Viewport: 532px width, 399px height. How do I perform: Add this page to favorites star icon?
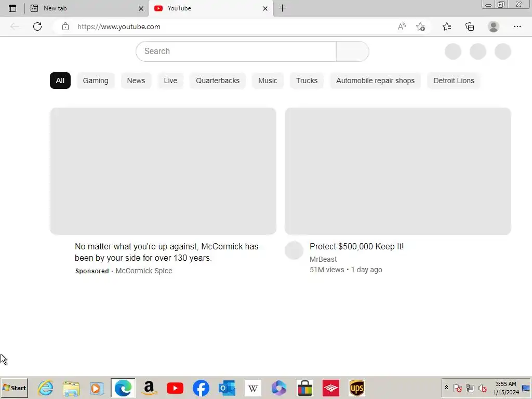tap(420, 26)
